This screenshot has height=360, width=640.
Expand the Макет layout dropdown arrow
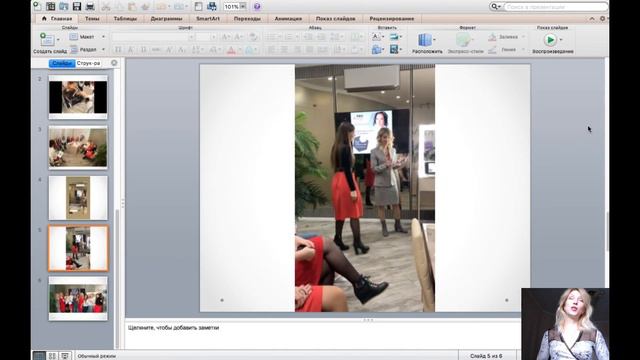pos(103,37)
